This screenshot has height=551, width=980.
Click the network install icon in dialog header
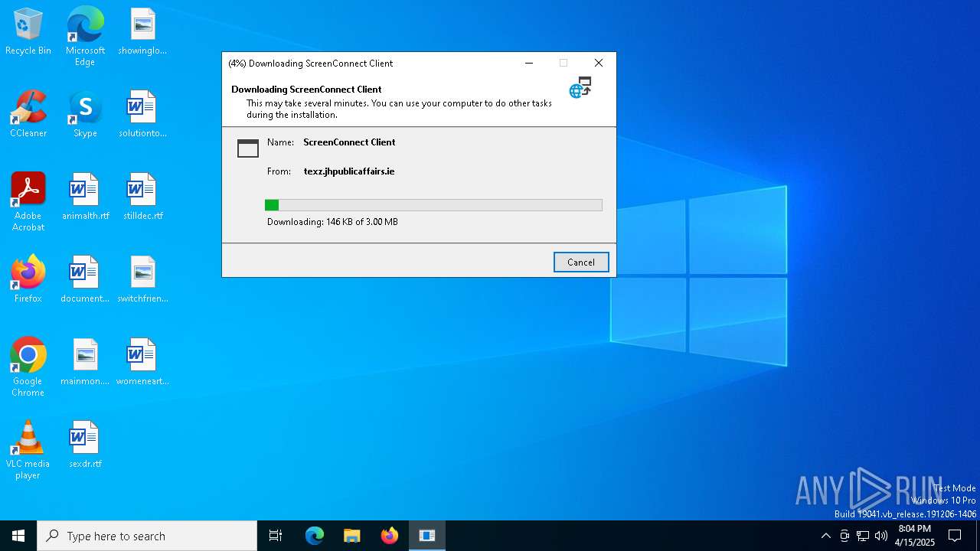(580, 87)
